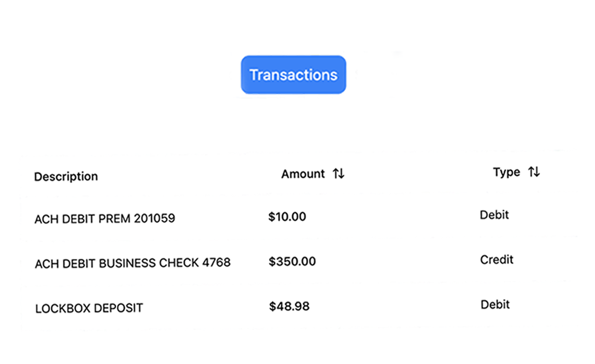Click the $48.98 amount cell
Viewport: 595px width, 364px height.
pos(289,306)
